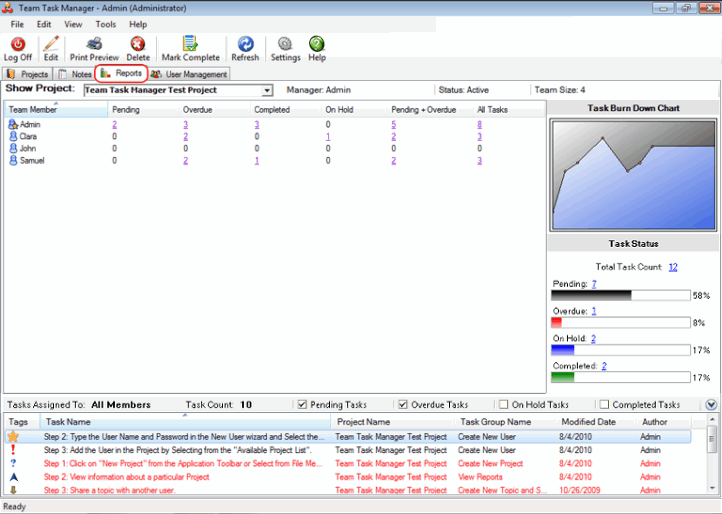Expand the task filter panel chevron
Viewport: 722px width, 514px height.
pos(711,405)
